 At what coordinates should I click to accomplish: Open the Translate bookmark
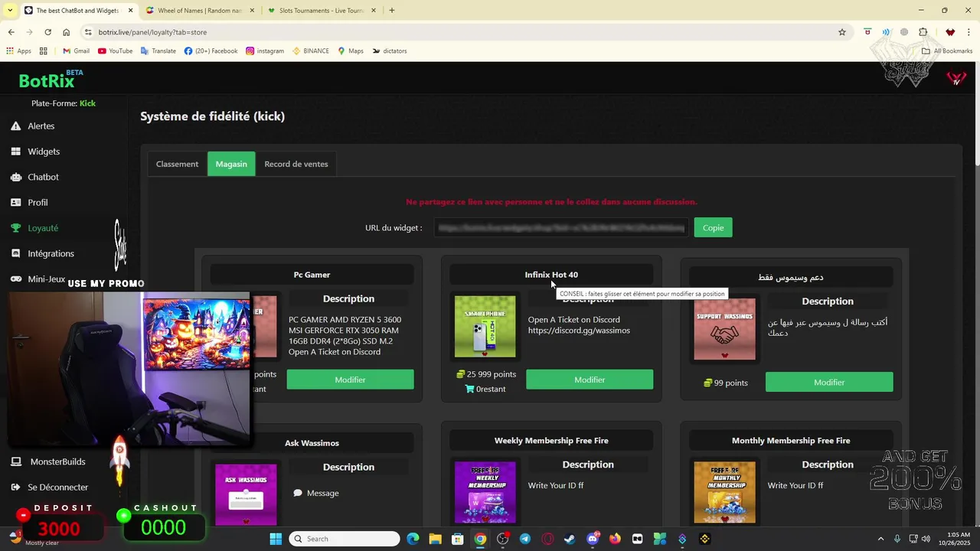point(158,51)
